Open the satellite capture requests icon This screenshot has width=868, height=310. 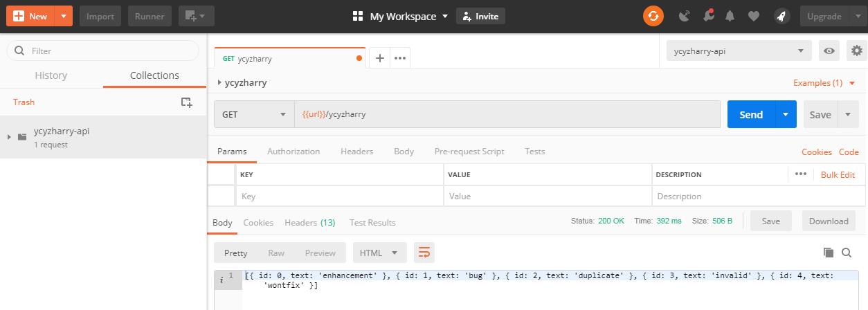point(685,16)
